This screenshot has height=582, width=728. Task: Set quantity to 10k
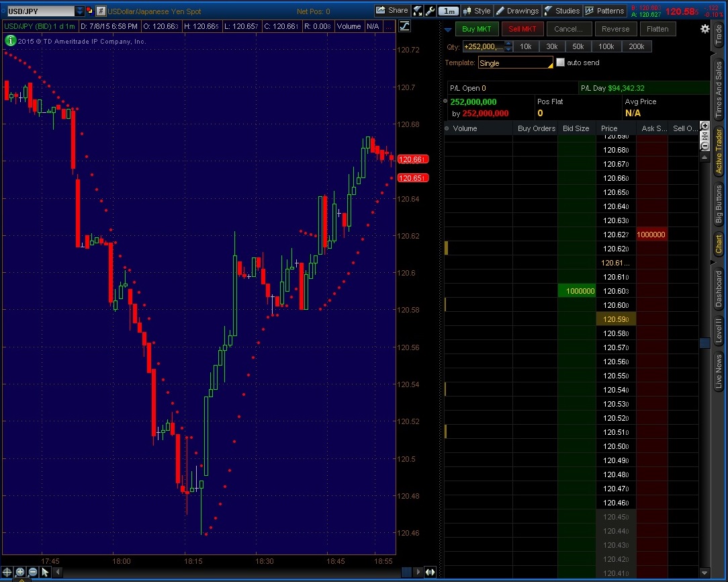click(526, 46)
